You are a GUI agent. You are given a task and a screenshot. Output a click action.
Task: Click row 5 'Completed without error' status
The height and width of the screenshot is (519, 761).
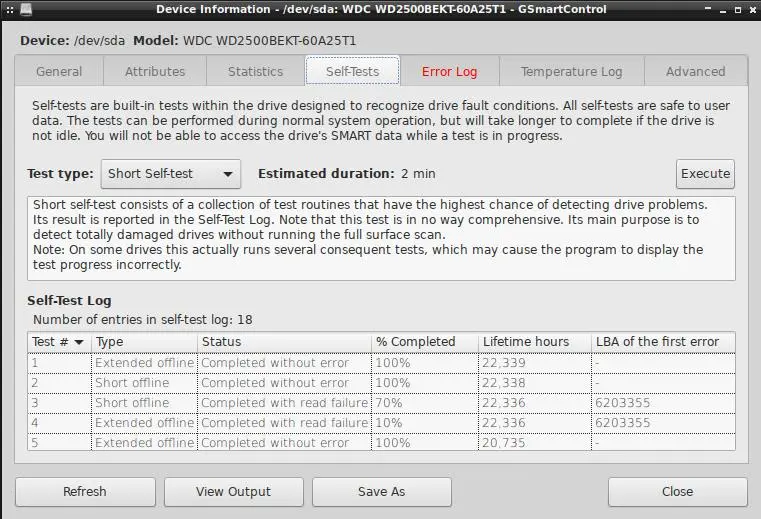[284, 443]
